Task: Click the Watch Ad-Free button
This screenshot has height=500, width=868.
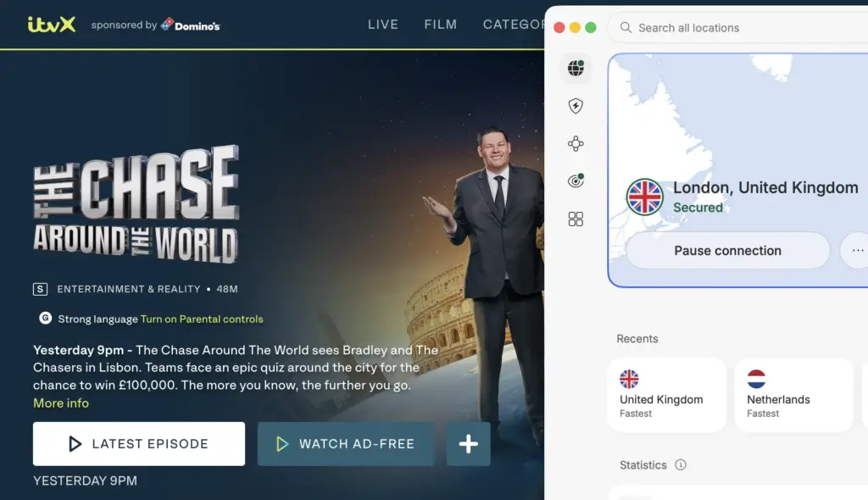Action: tap(346, 443)
